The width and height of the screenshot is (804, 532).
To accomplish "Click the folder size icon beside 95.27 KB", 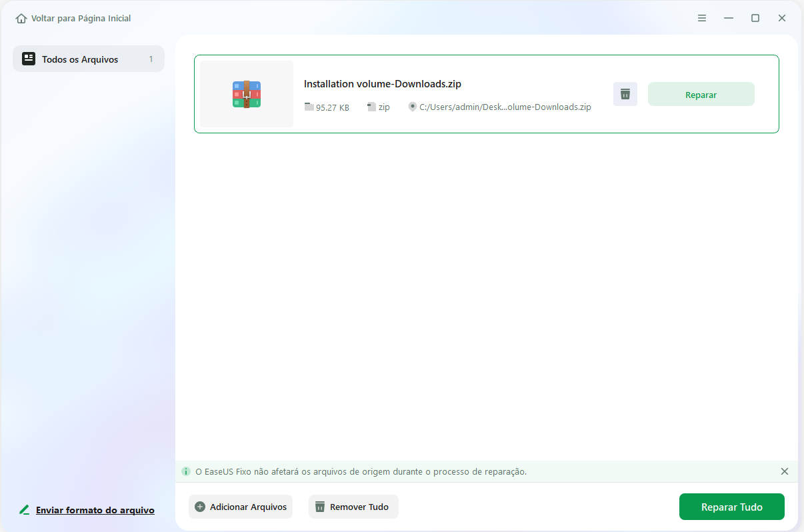I will 309,107.
